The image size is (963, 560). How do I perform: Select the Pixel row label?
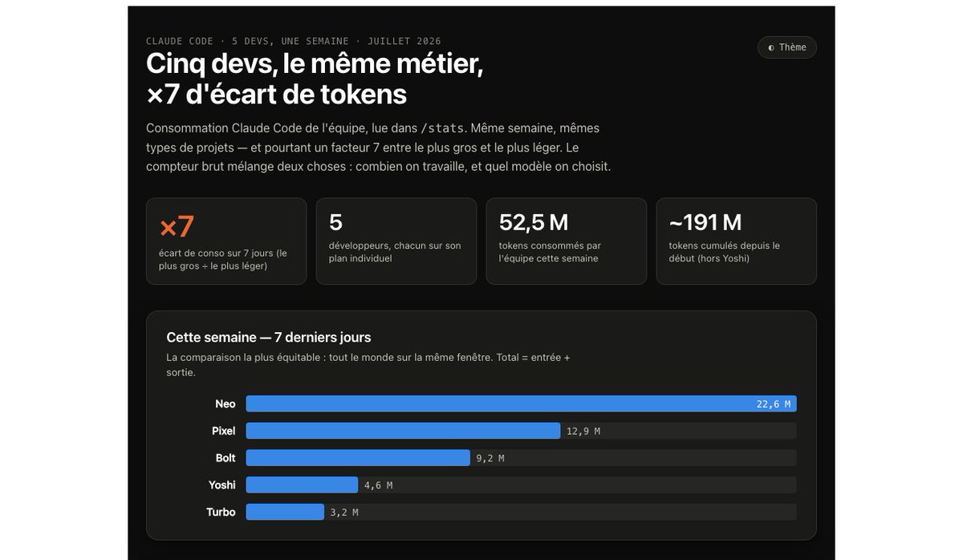[224, 431]
